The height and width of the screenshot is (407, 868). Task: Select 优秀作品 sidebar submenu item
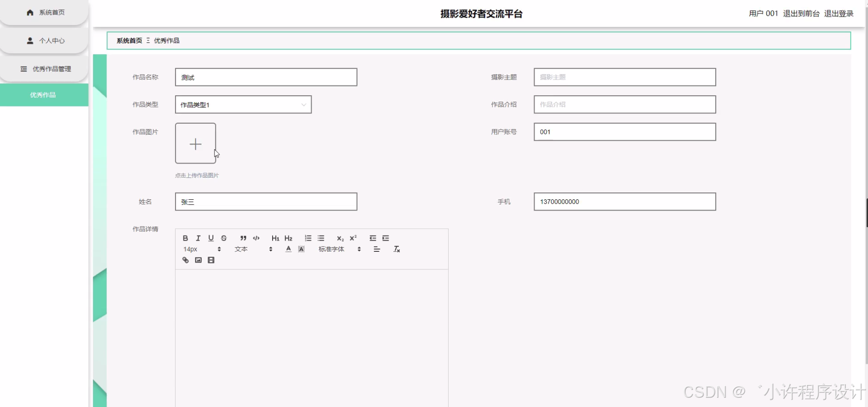coord(44,95)
